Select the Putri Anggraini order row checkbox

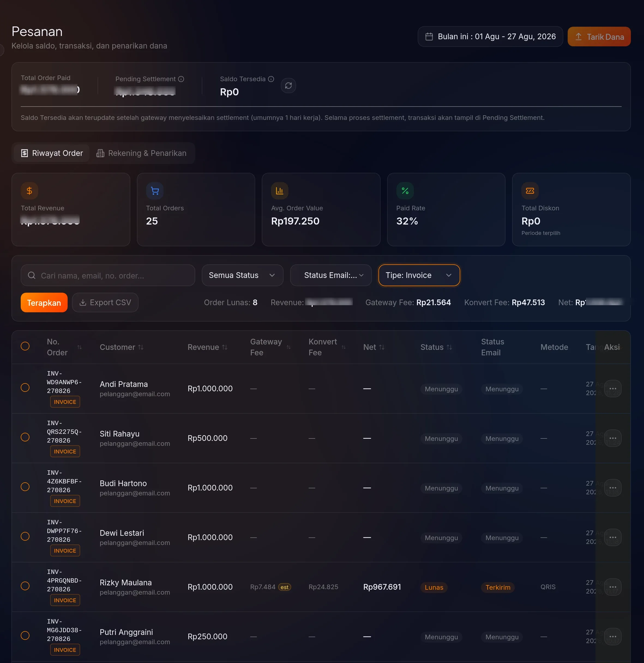[x=25, y=635]
